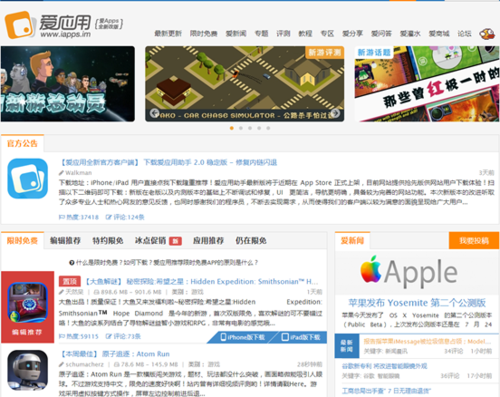Open 论坛 in top navigation
Image resolution: width=500 pixels, height=397 pixels.
click(x=464, y=33)
